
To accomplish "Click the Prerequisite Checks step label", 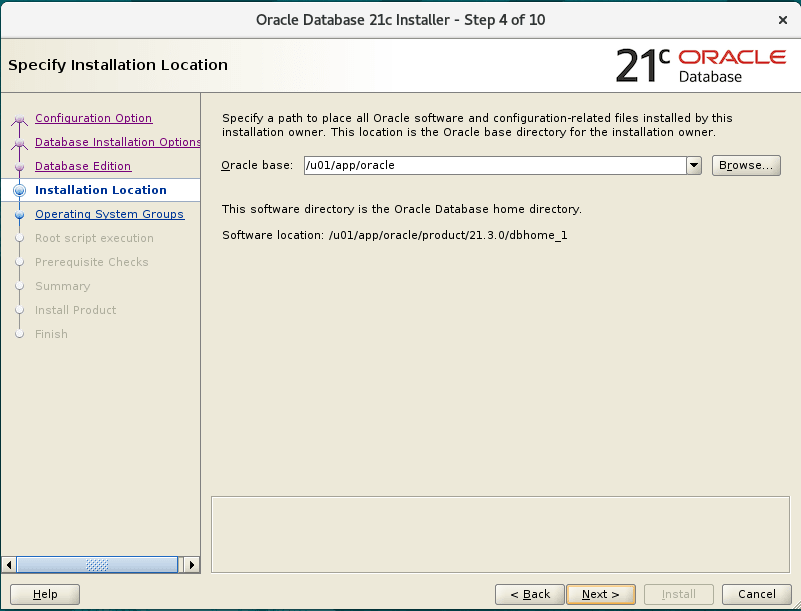I will pyautogui.click(x=91, y=262).
